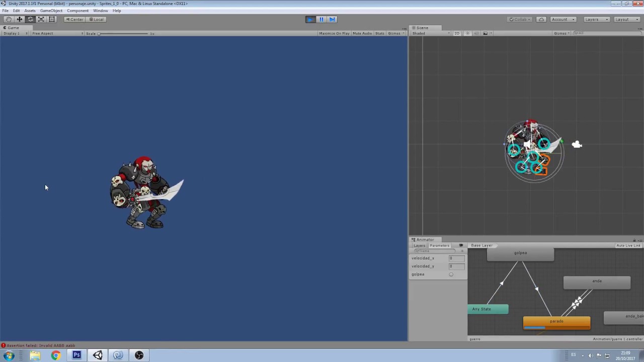Open Chrome from the taskbar
Image resolution: width=644 pixels, height=362 pixels.
(55, 355)
